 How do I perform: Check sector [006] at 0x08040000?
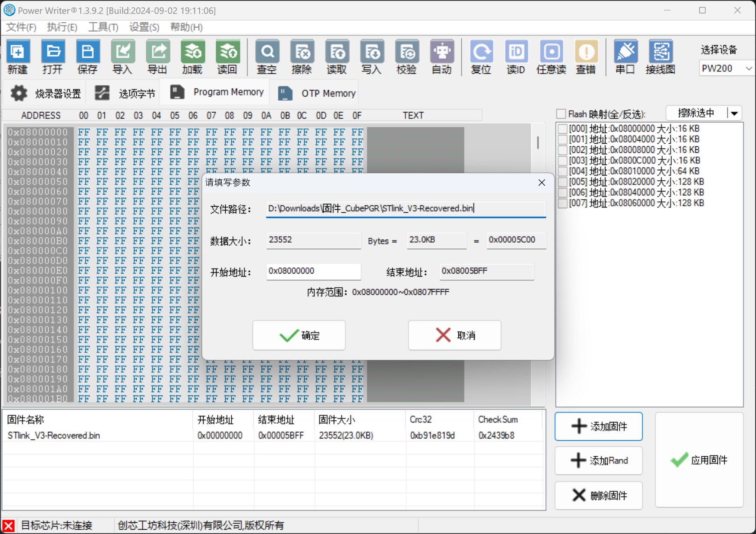562,192
